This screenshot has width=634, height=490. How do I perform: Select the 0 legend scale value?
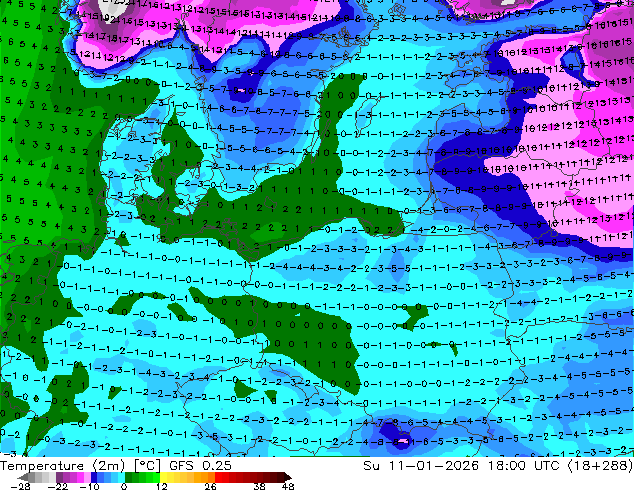click(x=124, y=486)
